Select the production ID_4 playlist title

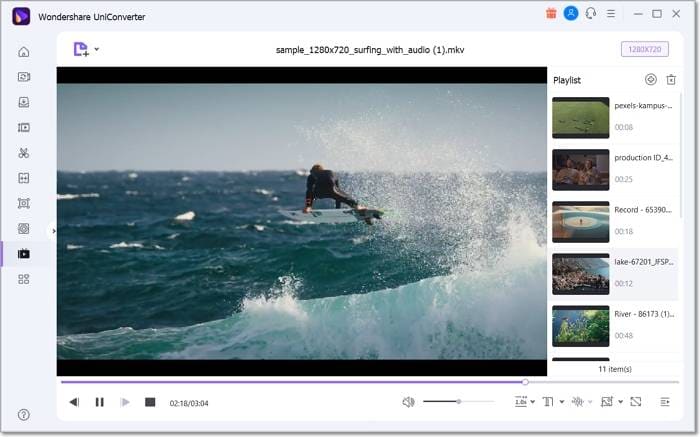(x=643, y=158)
